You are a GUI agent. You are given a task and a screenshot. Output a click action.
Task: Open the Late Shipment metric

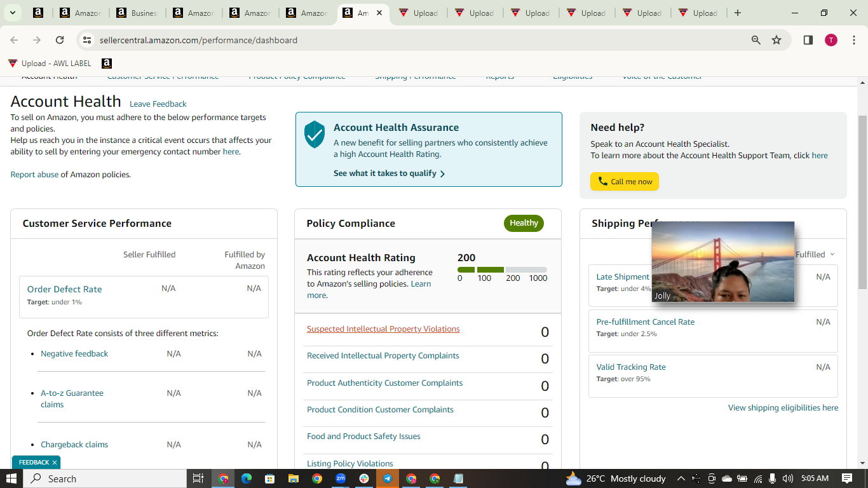[x=623, y=277]
